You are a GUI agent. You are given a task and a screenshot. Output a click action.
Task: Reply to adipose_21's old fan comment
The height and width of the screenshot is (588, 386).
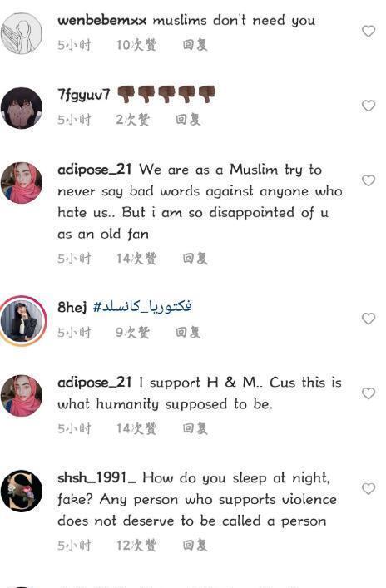(x=195, y=259)
